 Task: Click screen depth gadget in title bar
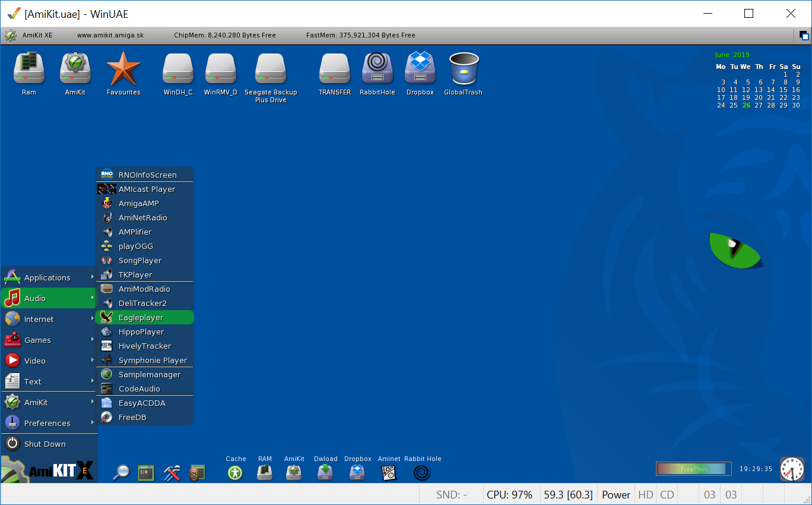click(804, 36)
